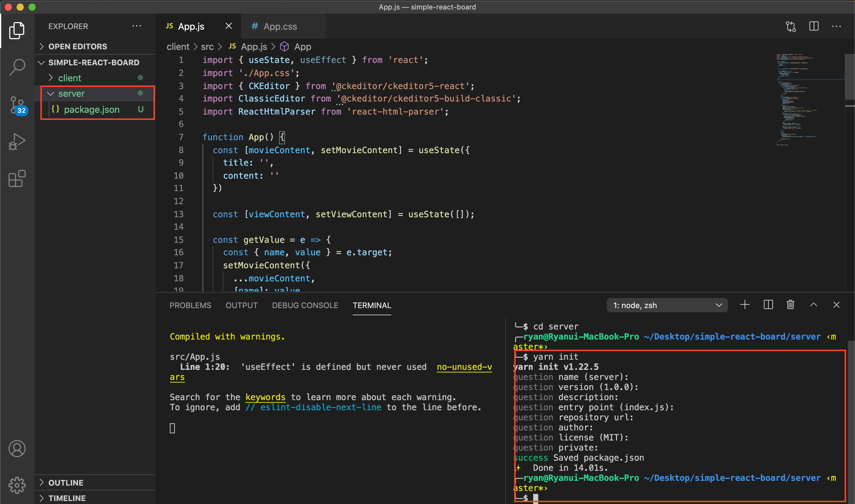Kill terminal with the trash icon
The width and height of the screenshot is (855, 504).
pyautogui.click(x=790, y=305)
